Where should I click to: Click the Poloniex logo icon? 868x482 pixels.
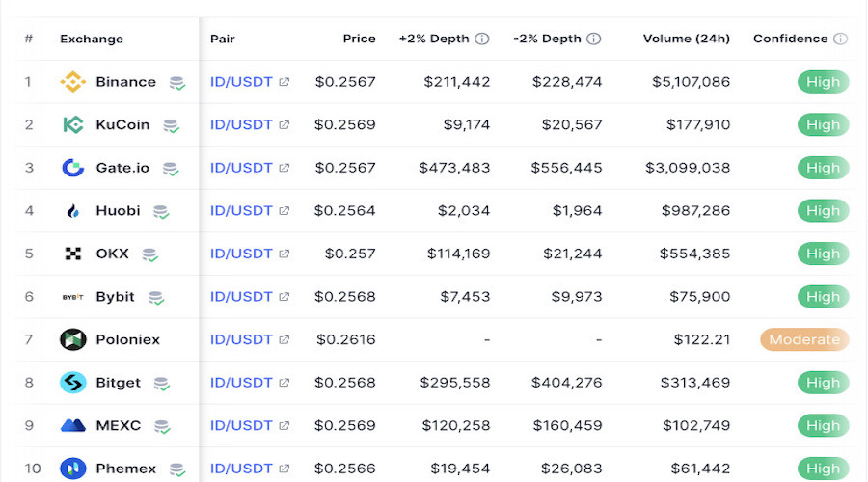click(73, 339)
